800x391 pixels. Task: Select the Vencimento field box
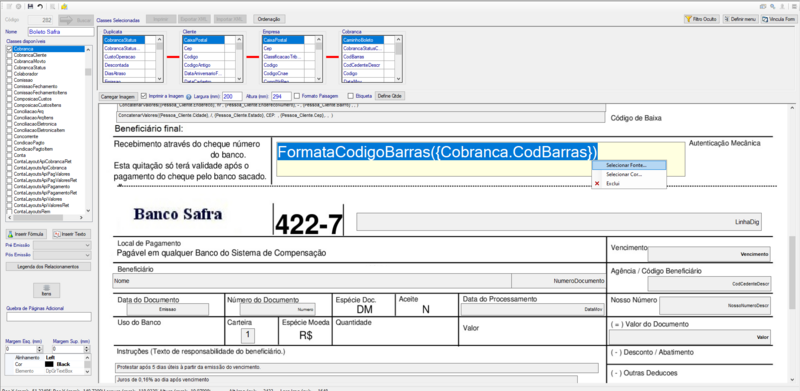pyautogui.click(x=709, y=254)
